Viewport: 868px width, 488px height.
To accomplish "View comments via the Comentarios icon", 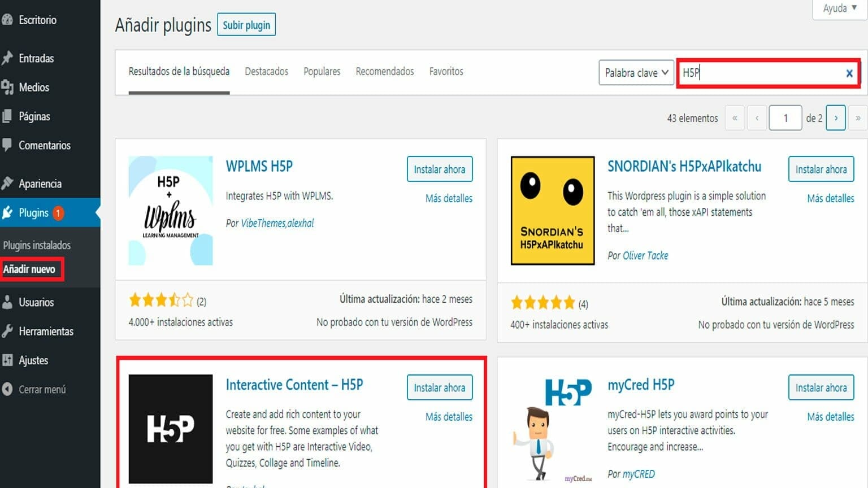I will [x=8, y=145].
